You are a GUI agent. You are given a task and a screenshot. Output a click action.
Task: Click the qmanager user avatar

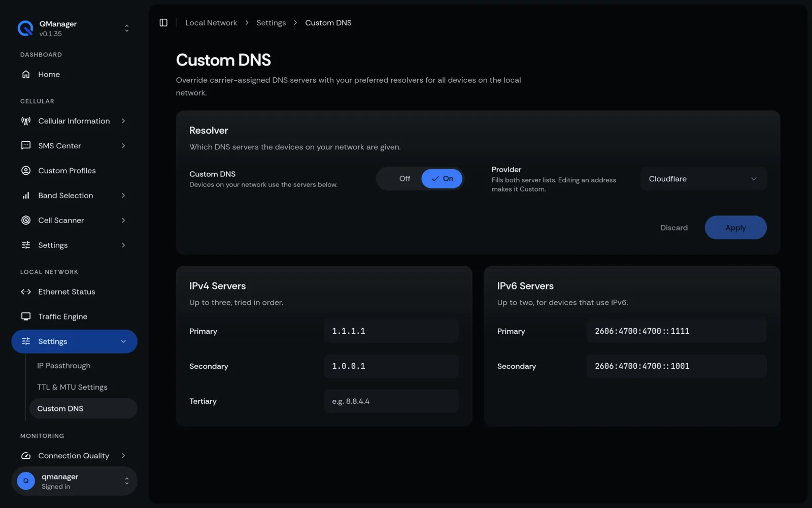coord(26,481)
